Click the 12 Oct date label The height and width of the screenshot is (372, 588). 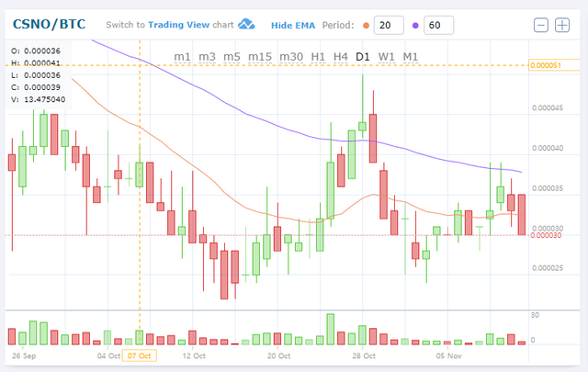tap(194, 355)
